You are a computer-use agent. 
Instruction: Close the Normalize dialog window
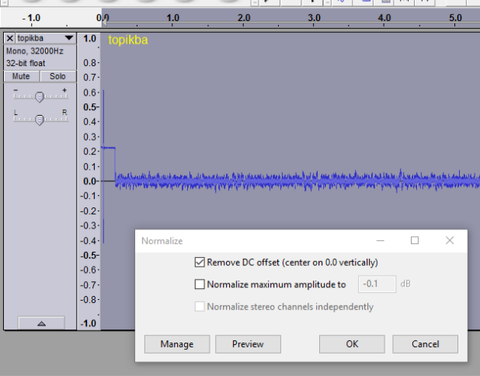(450, 240)
